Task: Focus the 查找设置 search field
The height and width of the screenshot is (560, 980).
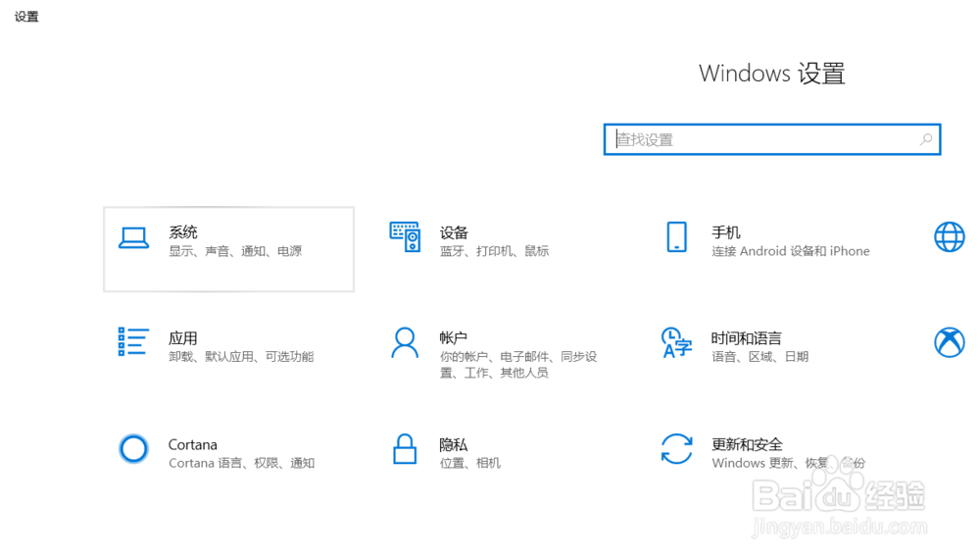Action: [772, 139]
